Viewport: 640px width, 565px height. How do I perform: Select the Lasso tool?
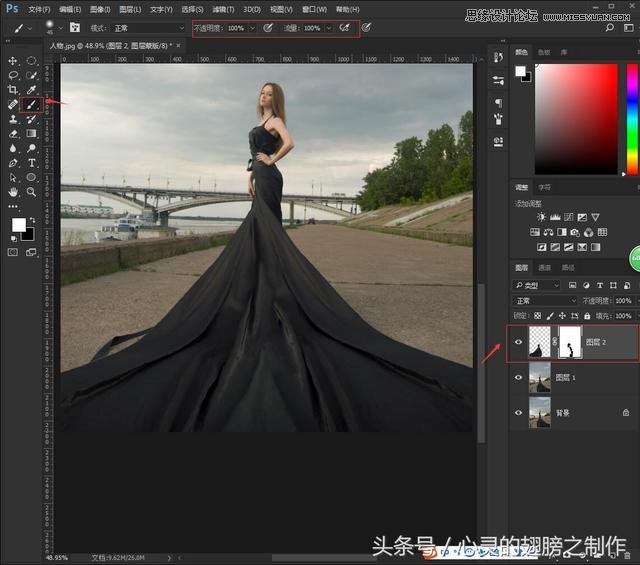tap(13, 75)
